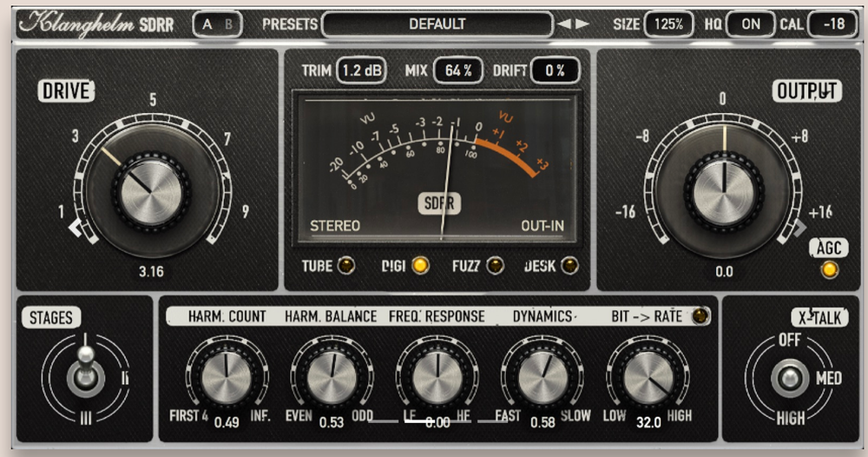
Task: Select the A preset slot
Action: (x=207, y=24)
